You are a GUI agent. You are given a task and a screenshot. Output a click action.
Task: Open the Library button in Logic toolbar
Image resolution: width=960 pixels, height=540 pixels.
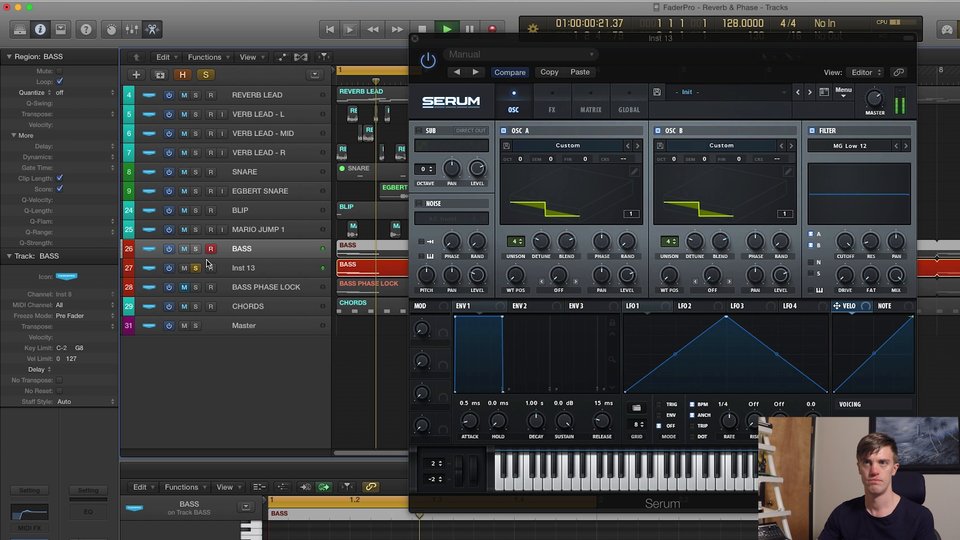(20, 29)
